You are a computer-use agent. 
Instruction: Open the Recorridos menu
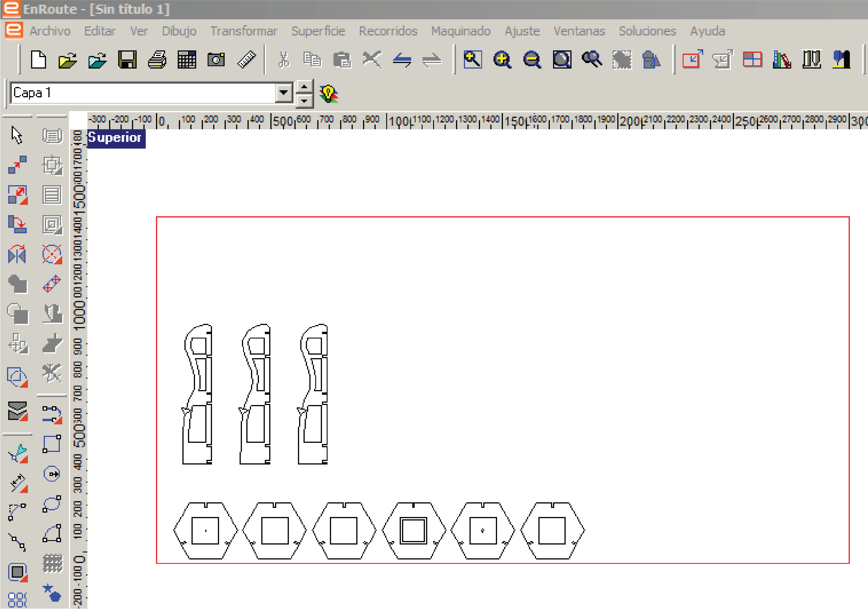click(x=388, y=31)
